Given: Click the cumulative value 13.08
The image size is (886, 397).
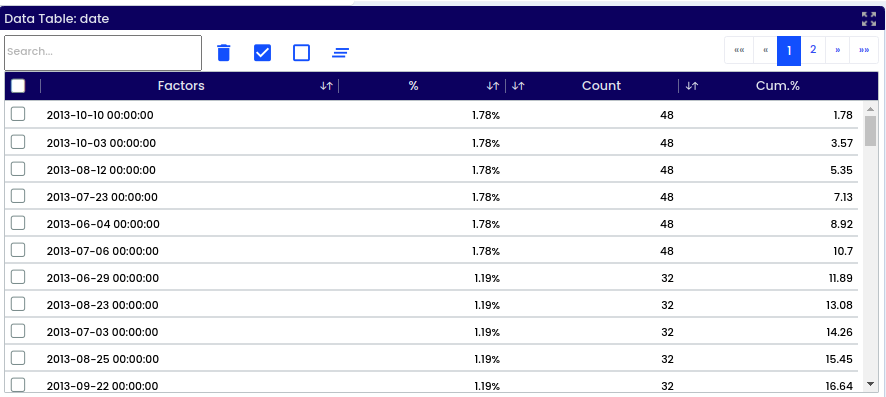Looking at the screenshot, I should pos(840,305).
